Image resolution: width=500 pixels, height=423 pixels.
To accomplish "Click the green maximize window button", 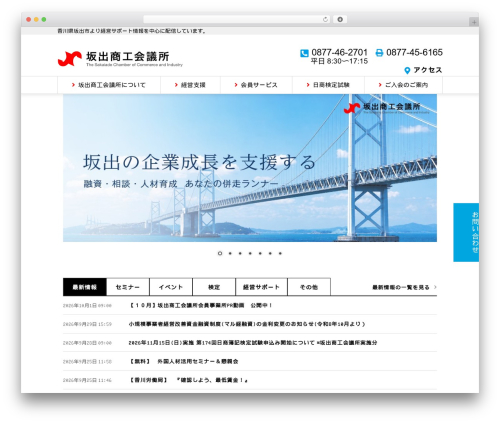I will 44,19.
